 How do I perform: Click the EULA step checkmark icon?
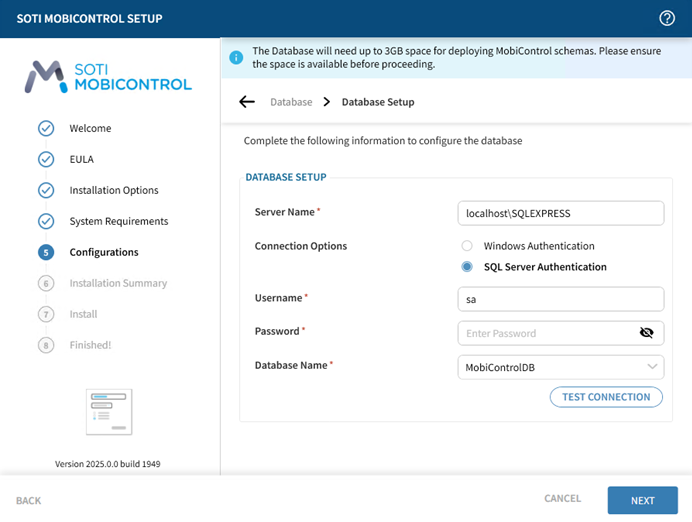pyautogui.click(x=46, y=159)
